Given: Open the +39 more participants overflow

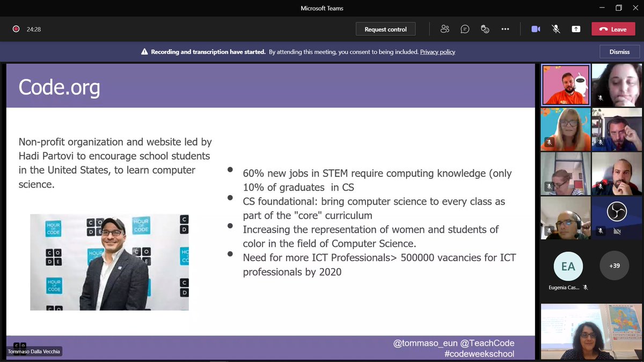Looking at the screenshot, I should click(x=614, y=266).
